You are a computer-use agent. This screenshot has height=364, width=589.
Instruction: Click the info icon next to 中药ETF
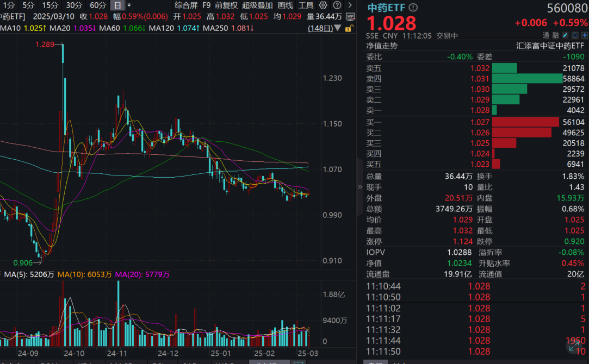coord(414,8)
